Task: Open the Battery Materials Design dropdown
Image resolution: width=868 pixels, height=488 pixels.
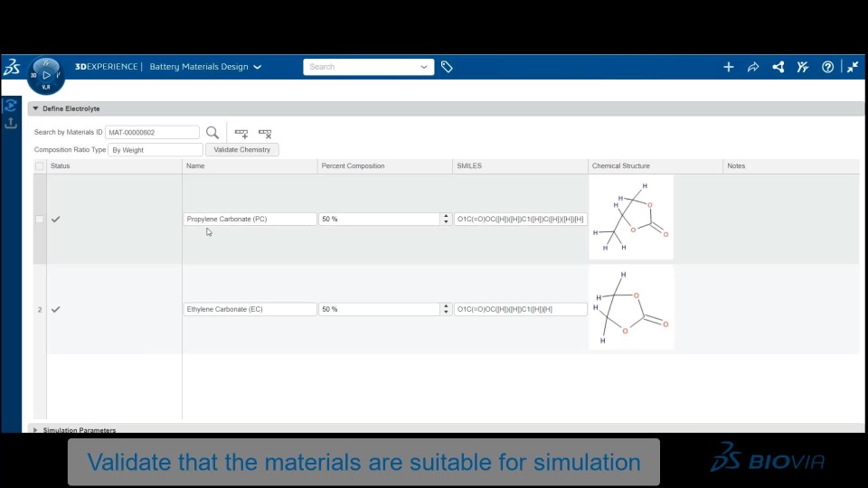Action: pos(205,67)
